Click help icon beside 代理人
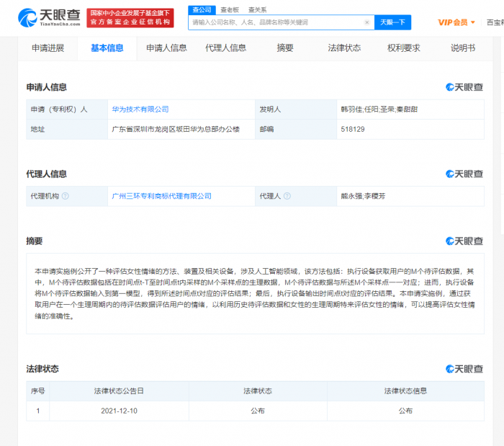 [x=287, y=196]
